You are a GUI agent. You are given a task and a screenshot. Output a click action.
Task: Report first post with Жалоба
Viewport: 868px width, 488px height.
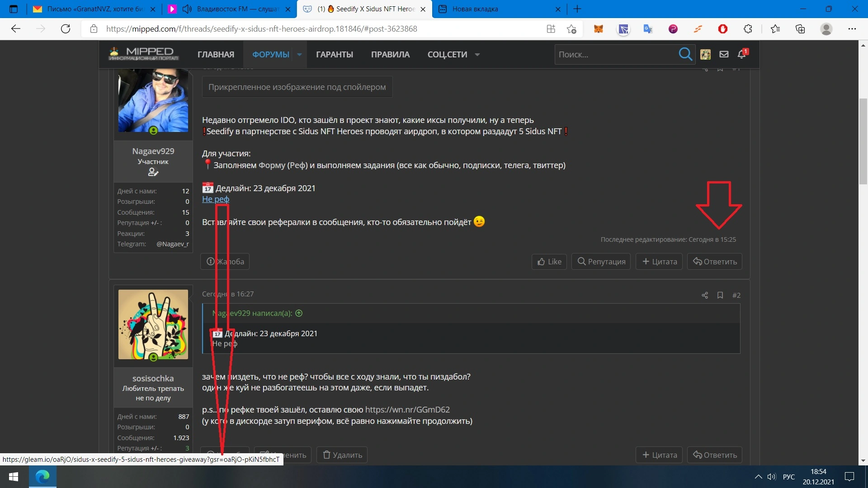click(x=225, y=262)
